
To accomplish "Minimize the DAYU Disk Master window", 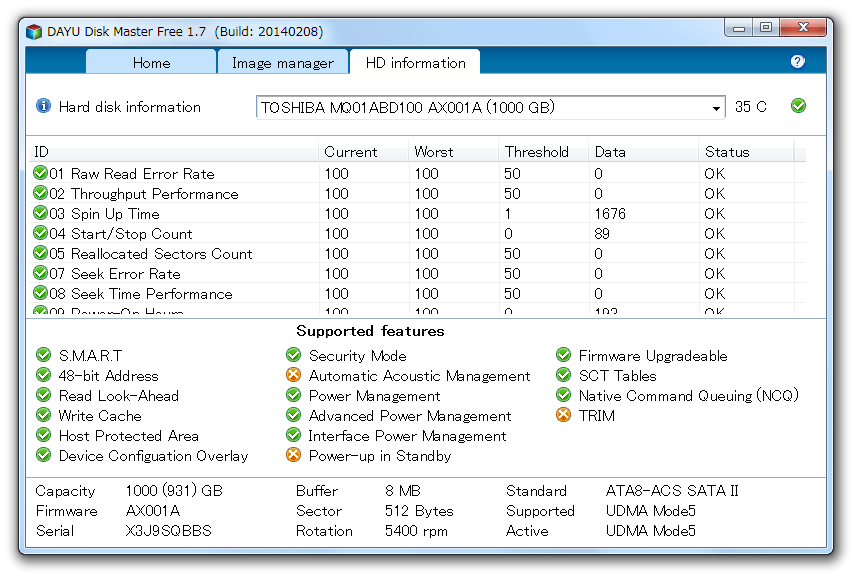I will coord(739,28).
